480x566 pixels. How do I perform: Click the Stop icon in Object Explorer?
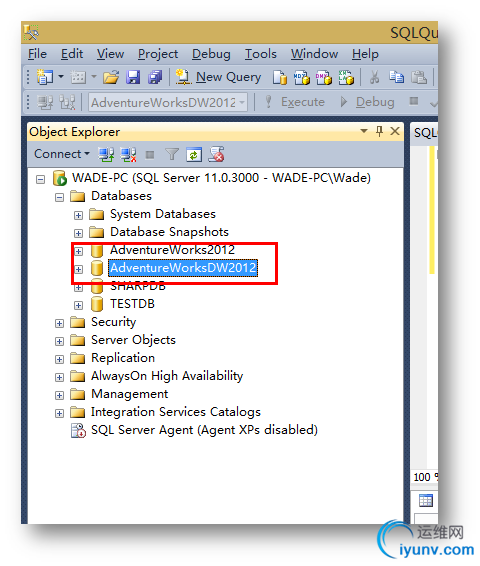pyautogui.click(x=150, y=155)
